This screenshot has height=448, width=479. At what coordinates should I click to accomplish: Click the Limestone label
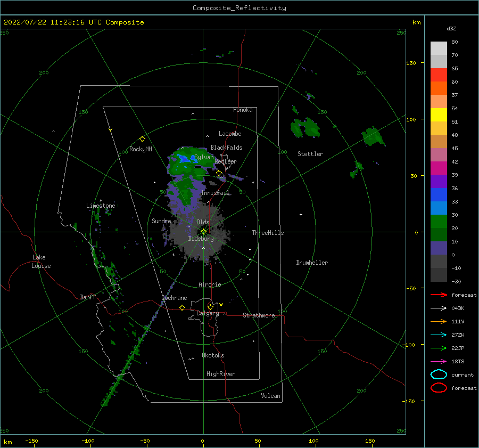101,206
